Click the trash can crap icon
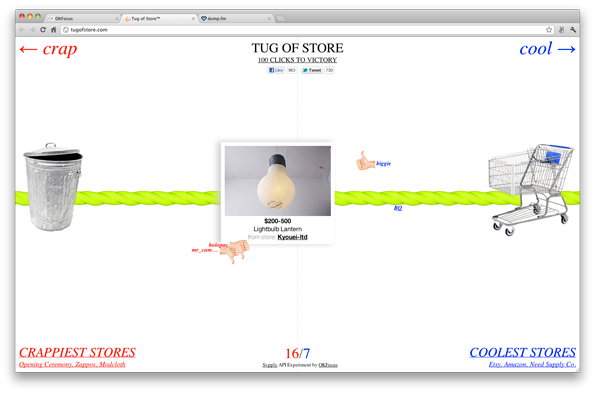595x393 pixels. [53, 187]
